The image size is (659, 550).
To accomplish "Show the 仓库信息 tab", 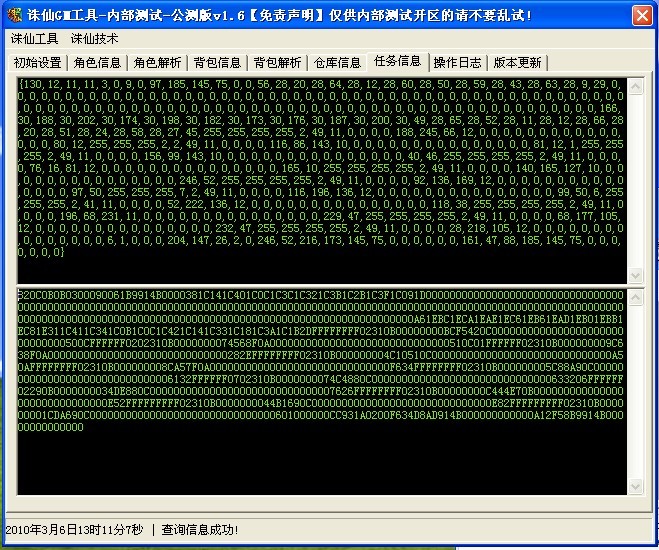I will (337, 62).
